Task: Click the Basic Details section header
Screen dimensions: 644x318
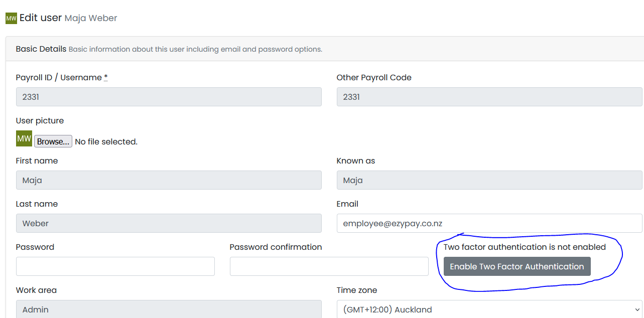Action: [41, 49]
